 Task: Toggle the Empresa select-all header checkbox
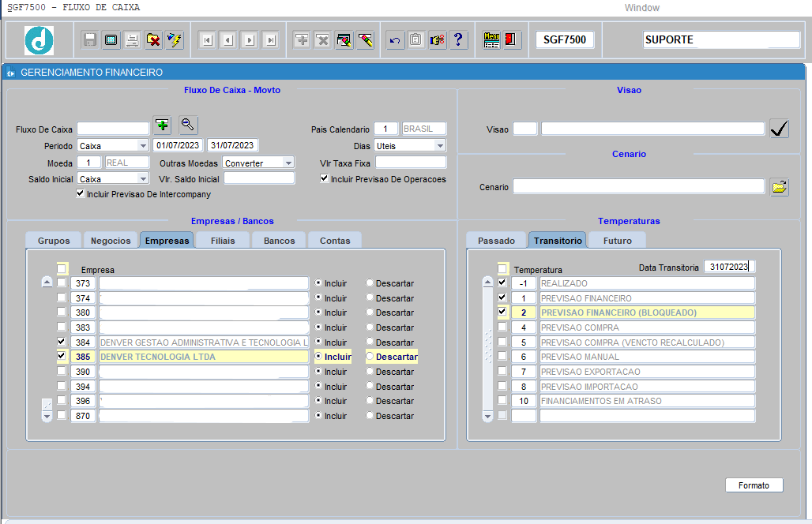point(62,268)
